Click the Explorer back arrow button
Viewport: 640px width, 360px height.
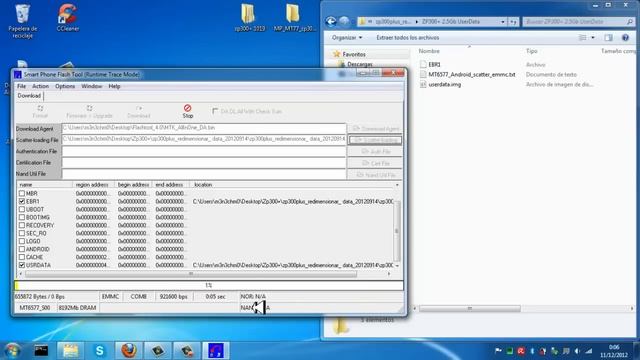(x=331, y=22)
